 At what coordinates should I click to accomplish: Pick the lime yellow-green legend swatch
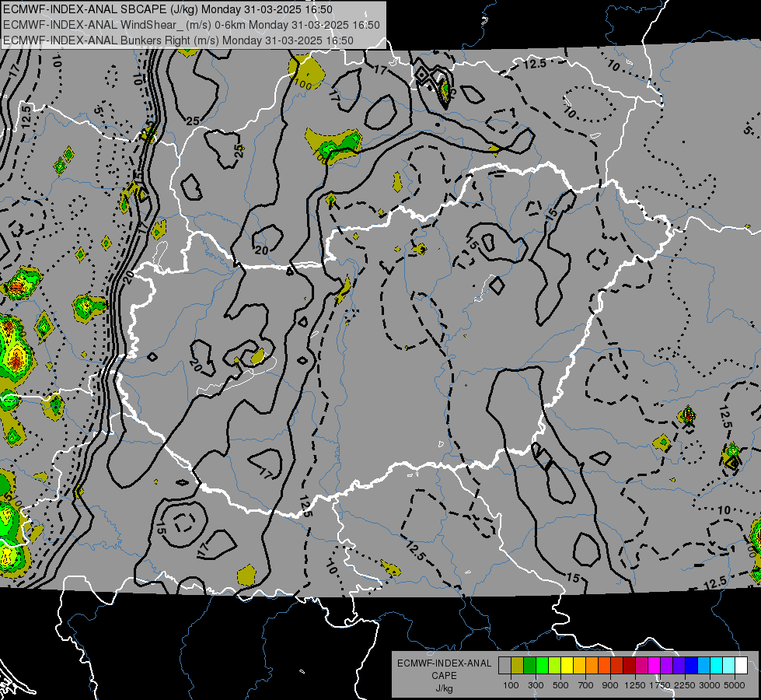pyautogui.click(x=554, y=665)
